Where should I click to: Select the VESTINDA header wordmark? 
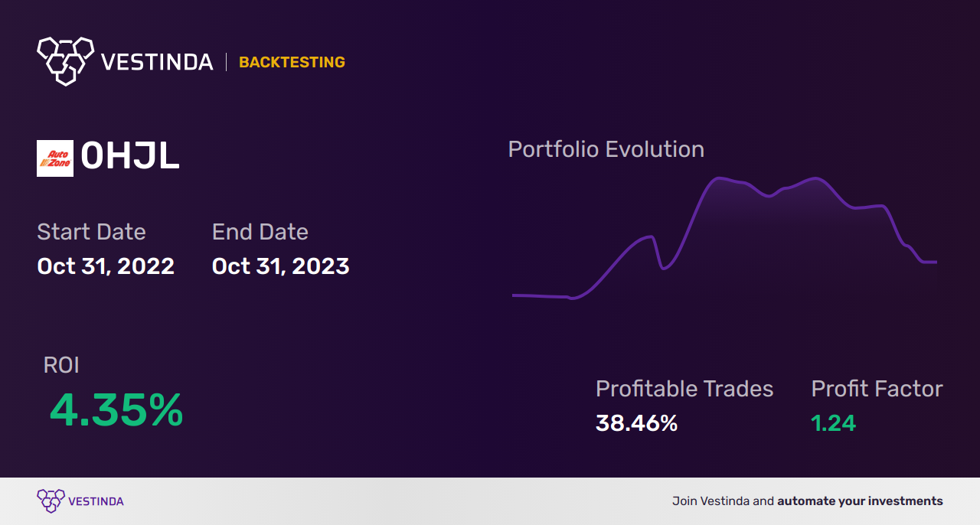[x=157, y=62]
